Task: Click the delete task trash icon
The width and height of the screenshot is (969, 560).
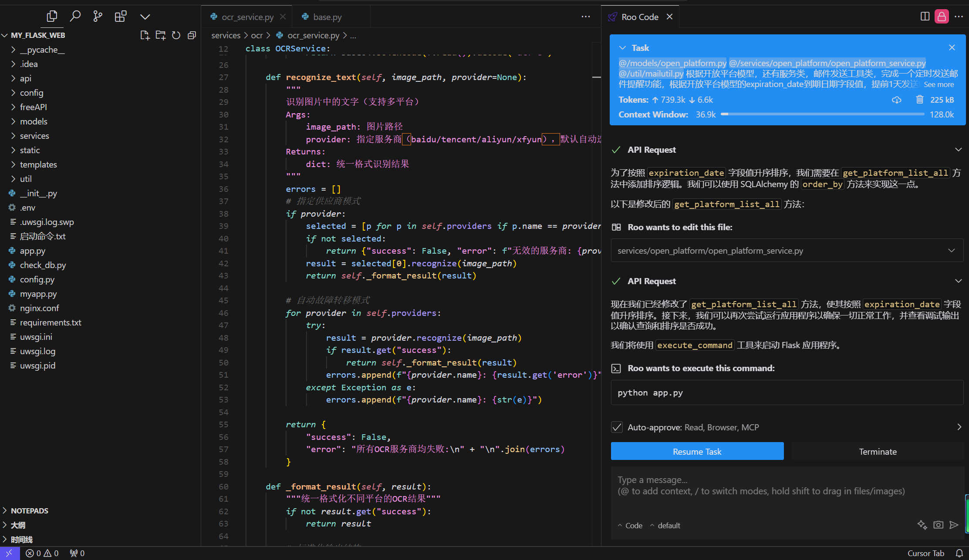Action: click(x=919, y=100)
